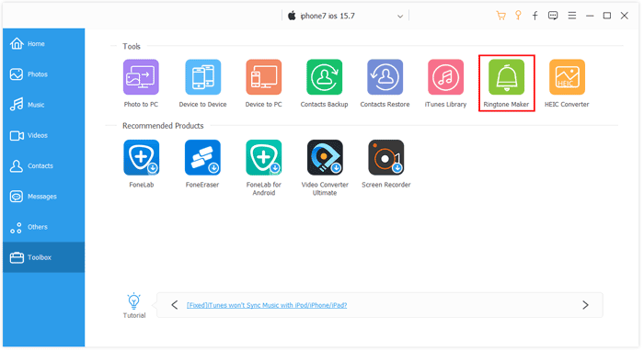Screen dimensions: 644x351
Task: Click the Apple logo beside the device name
Action: (292, 16)
